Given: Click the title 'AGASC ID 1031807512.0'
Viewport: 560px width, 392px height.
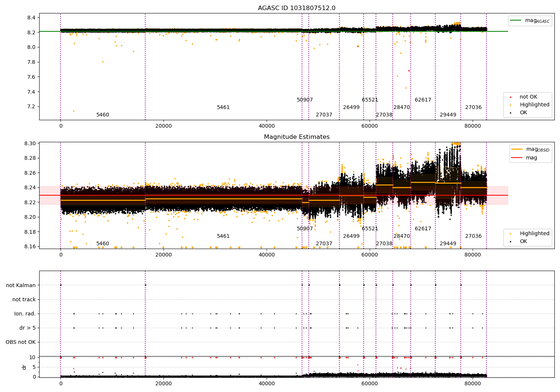Looking at the screenshot, I should pyautogui.click(x=296, y=8).
